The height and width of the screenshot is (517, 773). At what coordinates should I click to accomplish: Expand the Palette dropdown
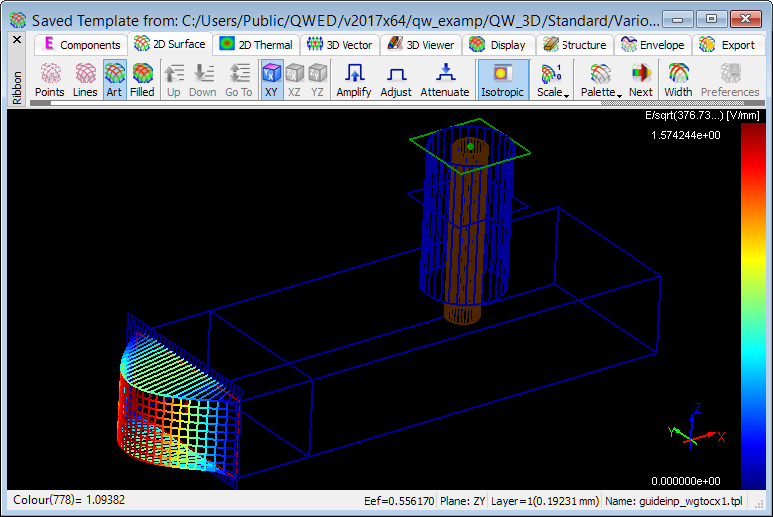click(600, 80)
